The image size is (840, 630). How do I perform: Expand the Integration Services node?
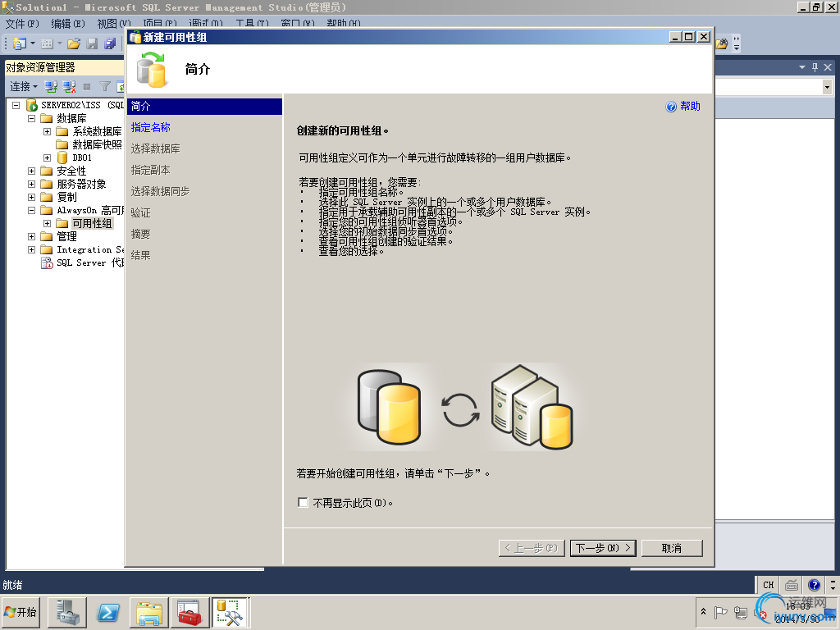32,249
